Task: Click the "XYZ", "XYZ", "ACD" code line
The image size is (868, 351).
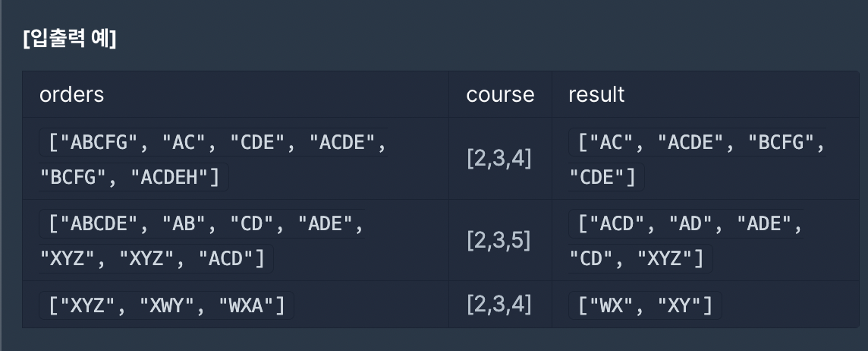Action: click(x=156, y=258)
